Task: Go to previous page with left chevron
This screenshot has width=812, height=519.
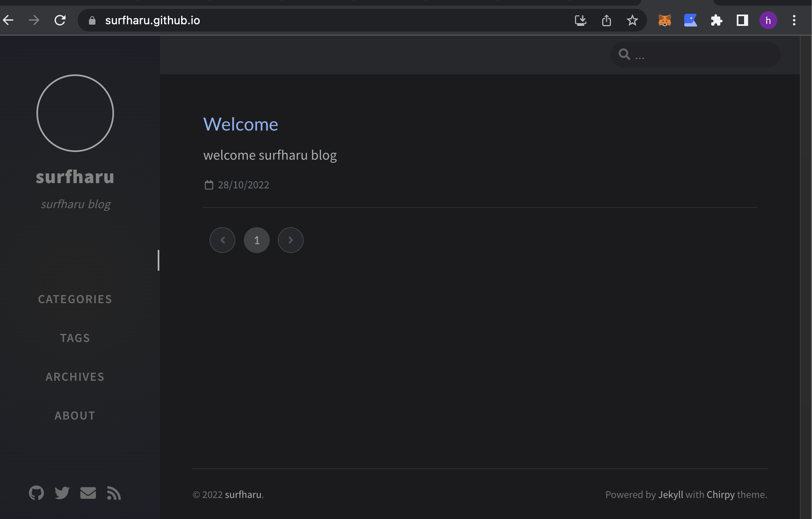Action: (x=222, y=240)
